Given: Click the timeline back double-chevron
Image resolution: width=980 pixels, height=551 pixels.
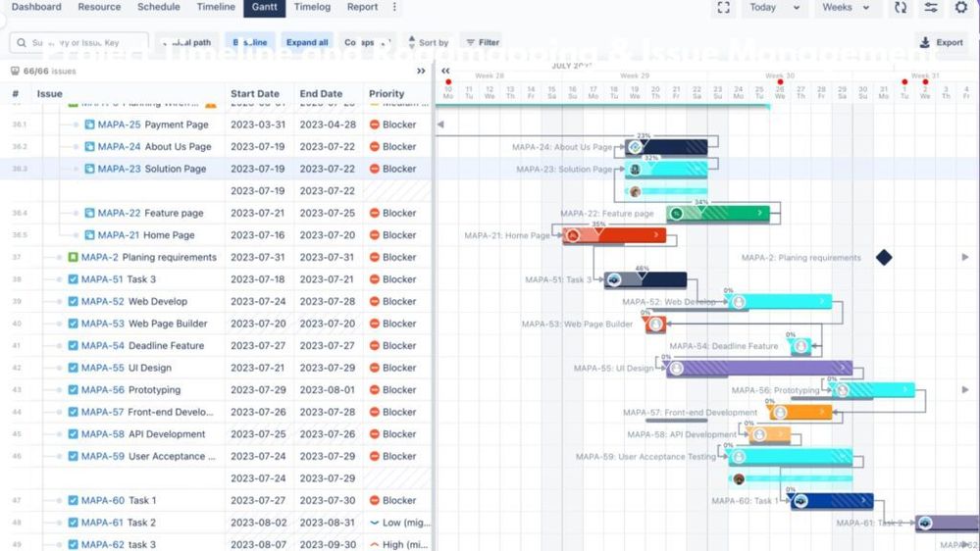Looking at the screenshot, I should [445, 72].
